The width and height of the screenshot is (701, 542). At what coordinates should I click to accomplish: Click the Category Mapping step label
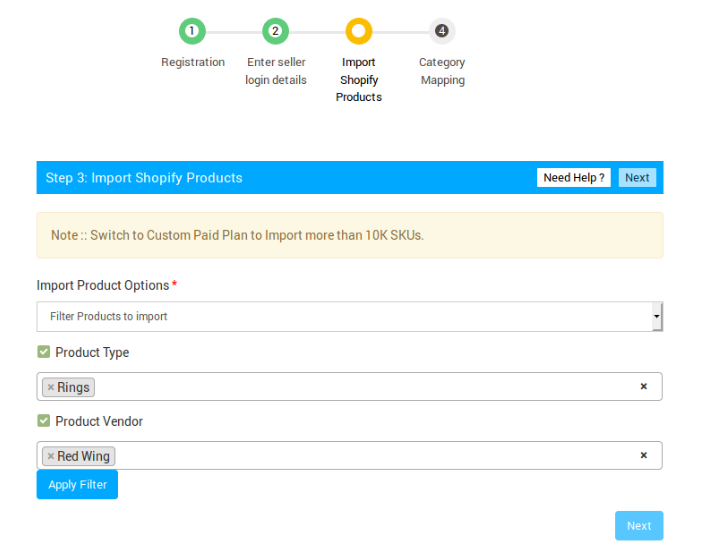tap(442, 71)
